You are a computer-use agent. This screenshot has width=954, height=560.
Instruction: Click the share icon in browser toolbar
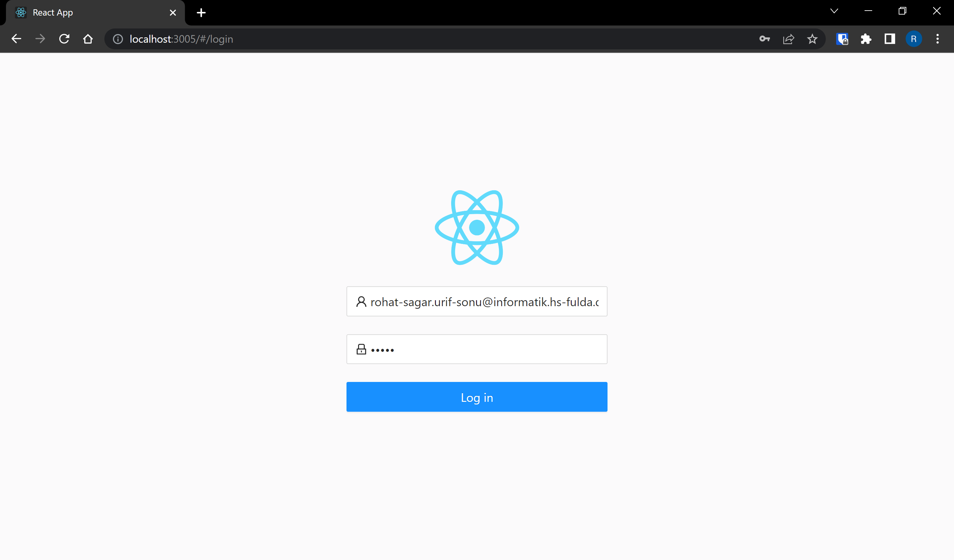coord(789,39)
